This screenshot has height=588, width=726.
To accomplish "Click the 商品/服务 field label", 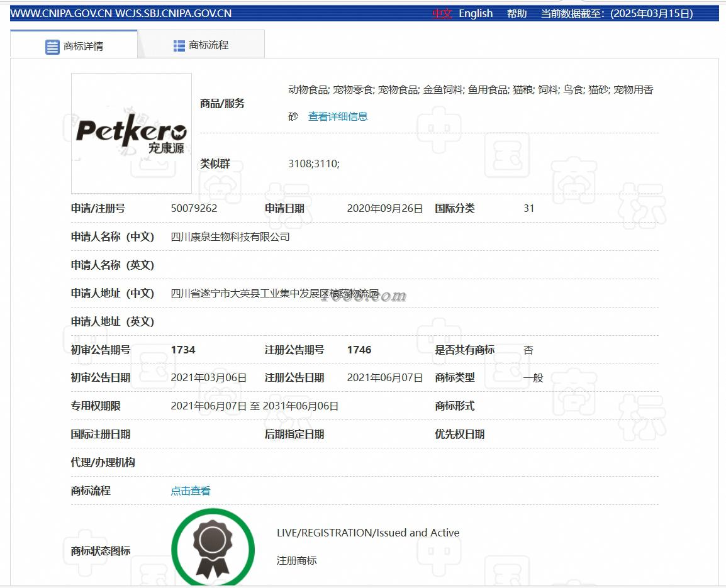I will pos(222,104).
